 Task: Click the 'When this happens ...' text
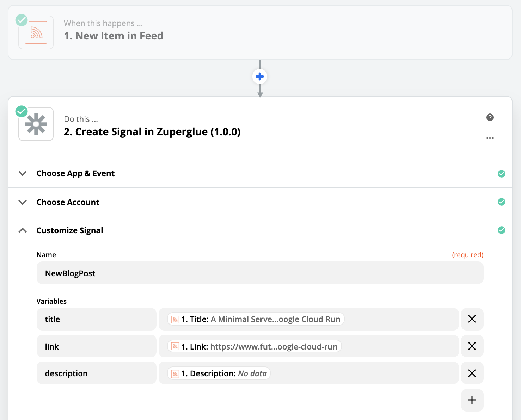[x=103, y=23]
